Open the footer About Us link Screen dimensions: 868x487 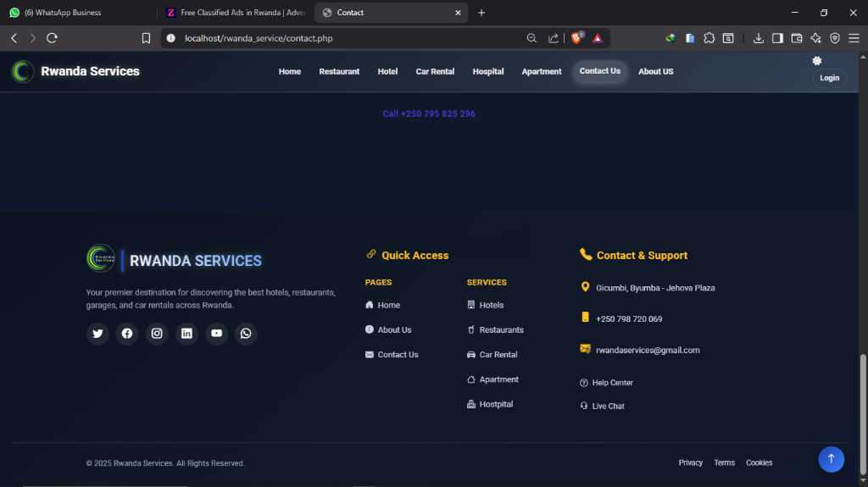point(388,329)
